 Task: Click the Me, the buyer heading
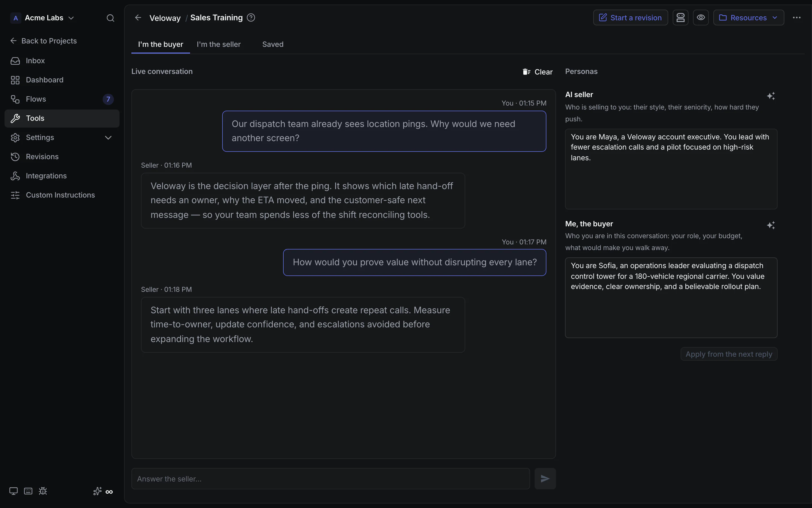click(589, 224)
